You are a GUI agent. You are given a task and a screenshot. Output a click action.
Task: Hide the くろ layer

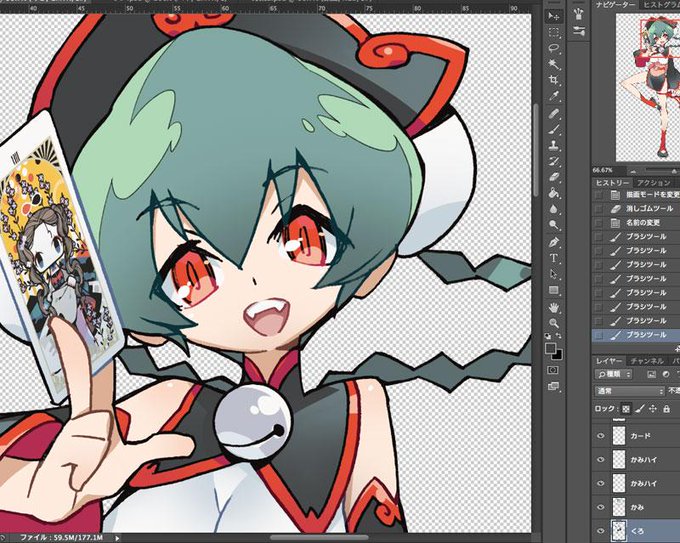click(x=601, y=531)
